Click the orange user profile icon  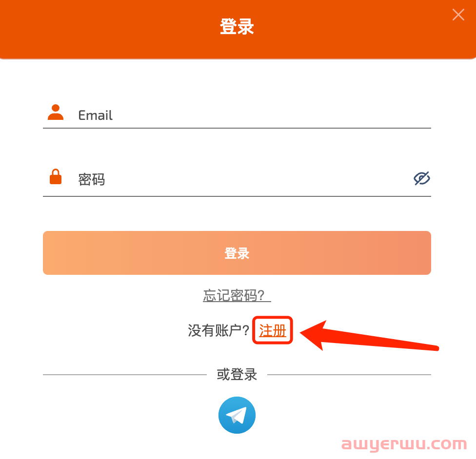click(x=56, y=112)
